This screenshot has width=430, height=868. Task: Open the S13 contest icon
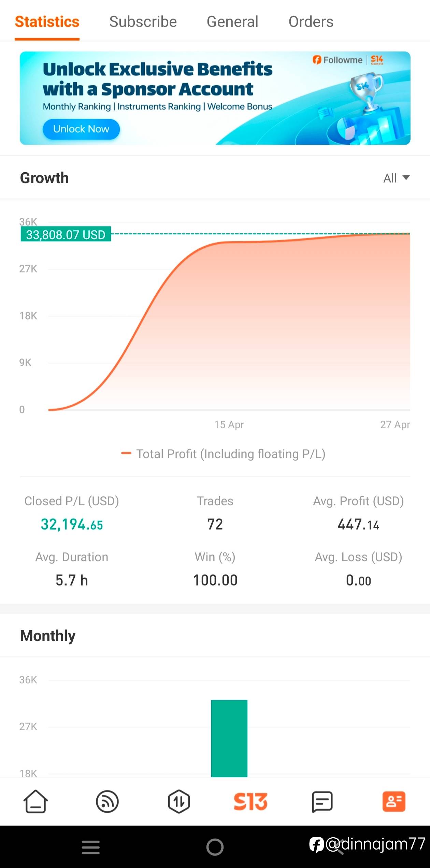[x=250, y=801]
